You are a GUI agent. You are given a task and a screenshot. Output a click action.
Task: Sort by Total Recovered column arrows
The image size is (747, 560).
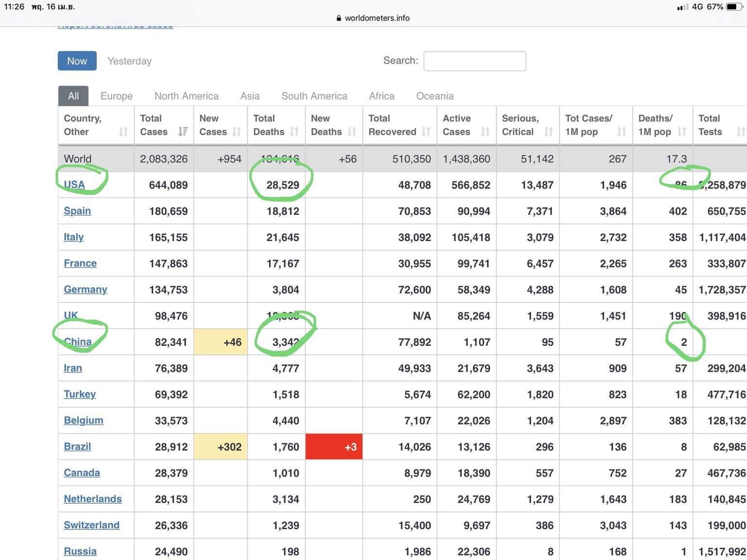pos(427,132)
